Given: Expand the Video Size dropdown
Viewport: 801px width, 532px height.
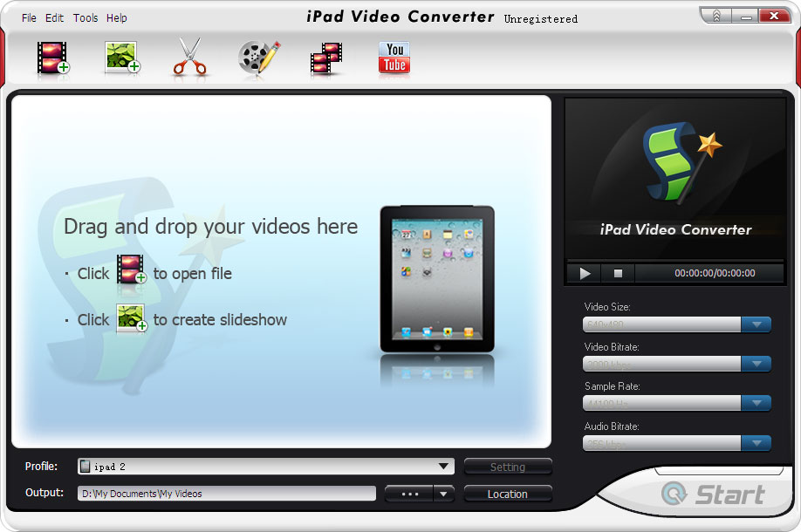Looking at the screenshot, I should 756,324.
